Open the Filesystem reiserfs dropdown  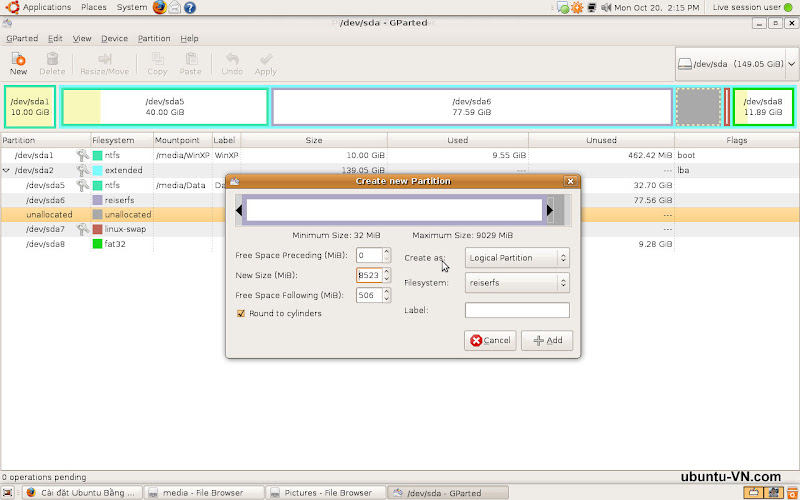point(517,283)
